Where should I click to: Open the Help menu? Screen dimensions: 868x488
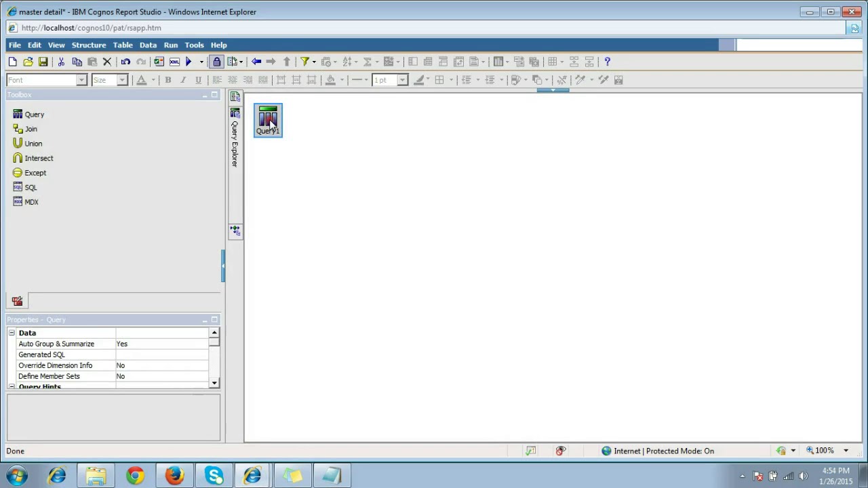(x=218, y=45)
